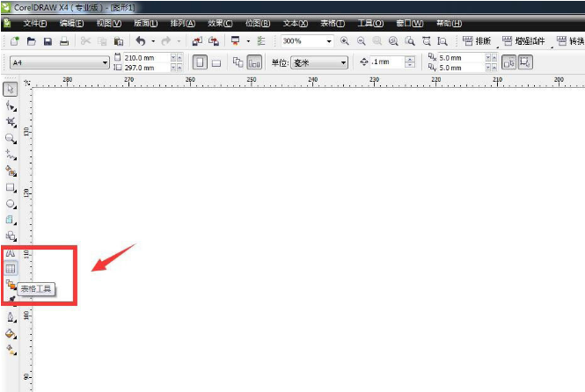This screenshot has width=585, height=392.
Task: Select the Freehand tool
Action: click(x=11, y=155)
